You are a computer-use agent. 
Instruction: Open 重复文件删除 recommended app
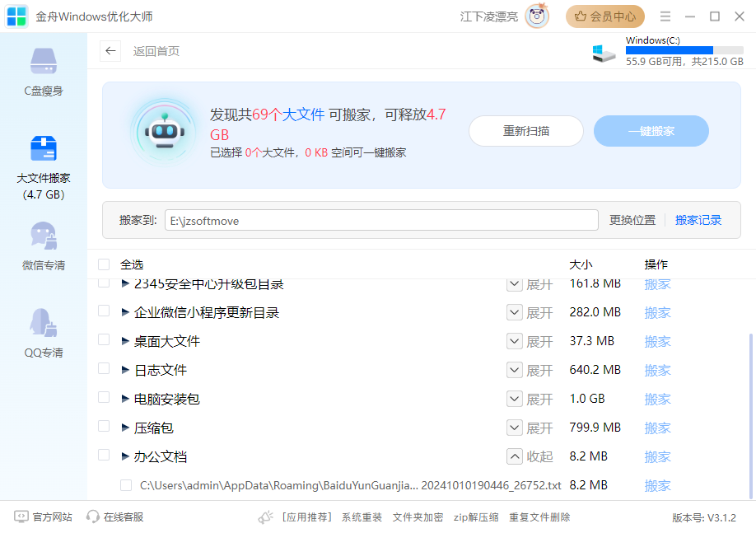point(539,517)
